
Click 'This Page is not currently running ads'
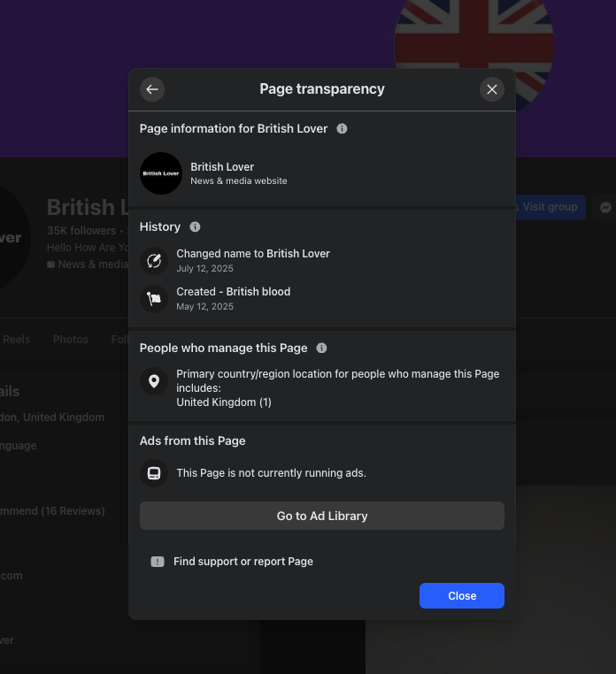click(x=271, y=473)
